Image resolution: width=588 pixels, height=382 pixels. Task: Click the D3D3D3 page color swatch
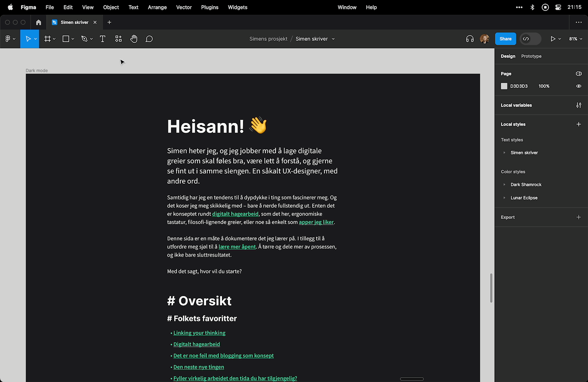coord(504,86)
